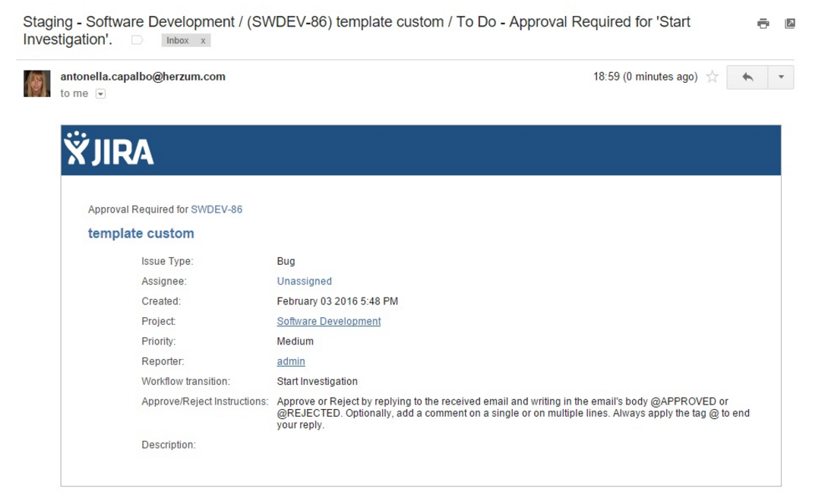Click the Inbox label tag
The height and width of the screenshot is (504, 825).
(178, 41)
